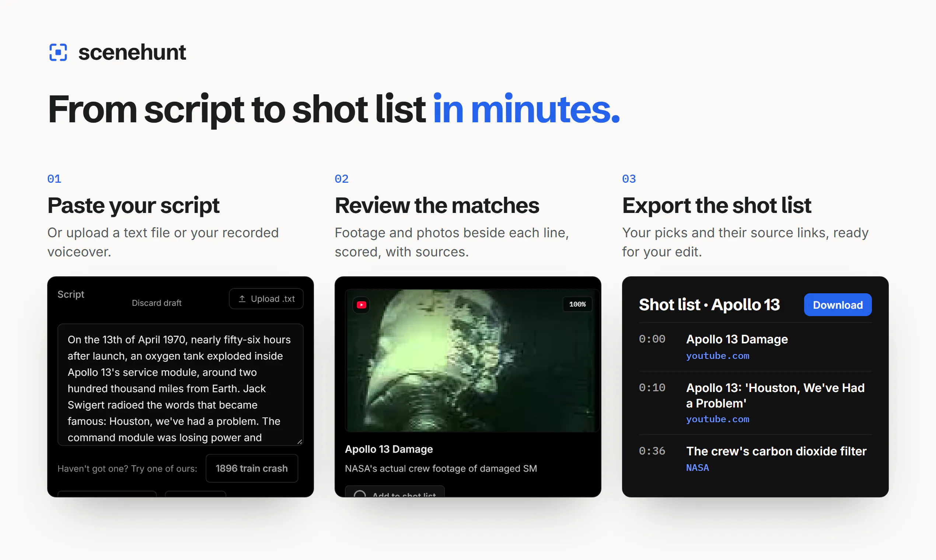The width and height of the screenshot is (936, 560).
Task: Click the upload arrow icon in Upload .txt
Action: 242,299
